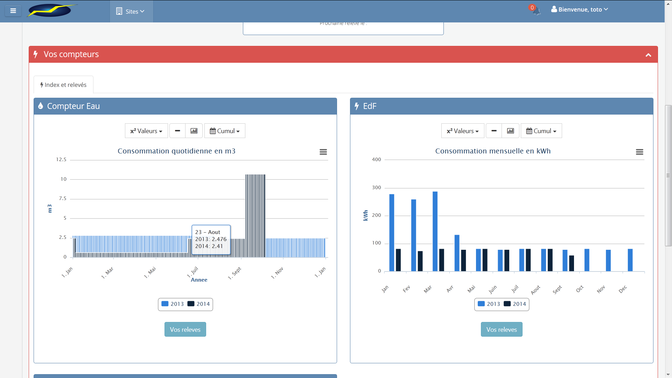This screenshot has width=672, height=378.
Task: Toggle 2013 series in Compteur Eau legend
Action: pos(172,304)
